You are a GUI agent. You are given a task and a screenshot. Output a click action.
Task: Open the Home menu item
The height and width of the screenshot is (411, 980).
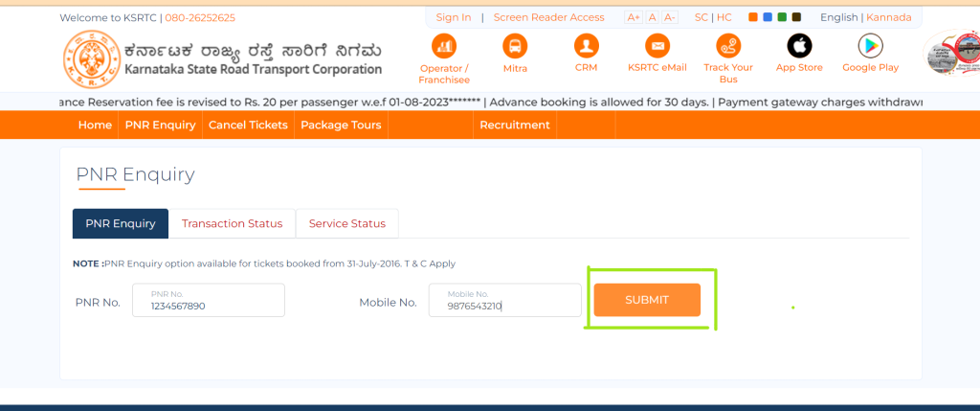tap(95, 126)
